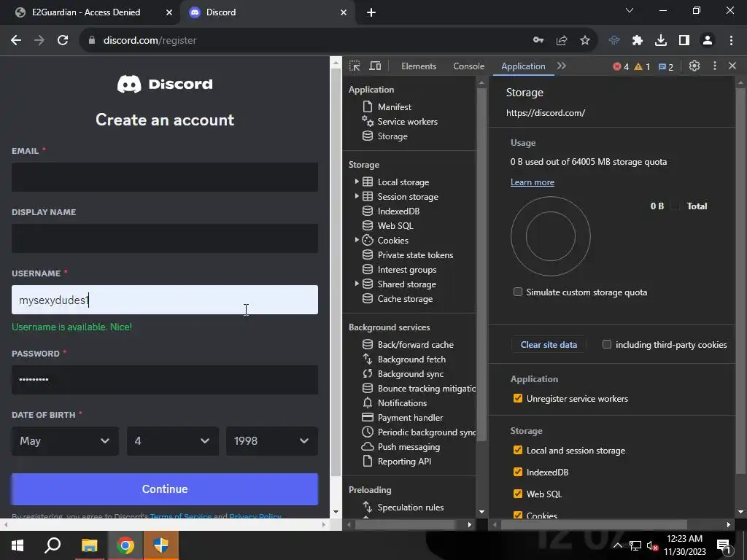Open DevTools settings gear

pyautogui.click(x=694, y=66)
